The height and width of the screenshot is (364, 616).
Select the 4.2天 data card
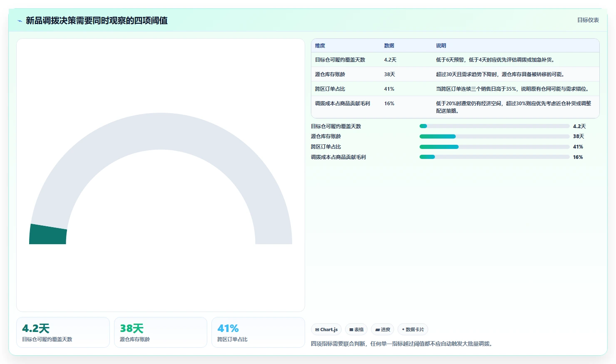click(63, 332)
